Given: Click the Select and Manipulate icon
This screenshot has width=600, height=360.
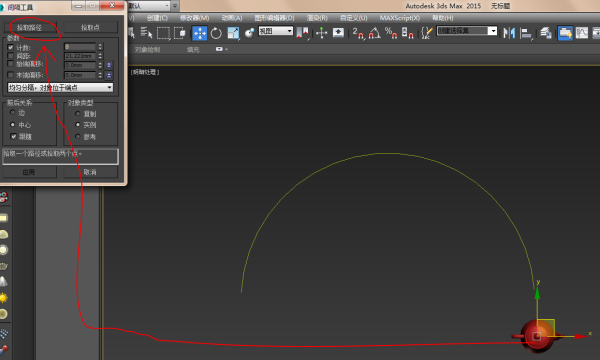Looking at the screenshot, I should click(321, 33).
